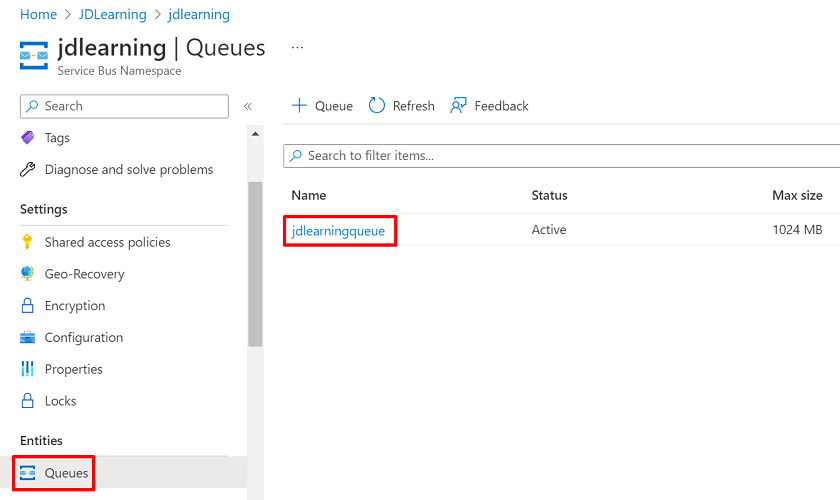Viewport: 840px width, 500px height.
Task: Click the sidebar scroll up arrow
Action: (255, 134)
